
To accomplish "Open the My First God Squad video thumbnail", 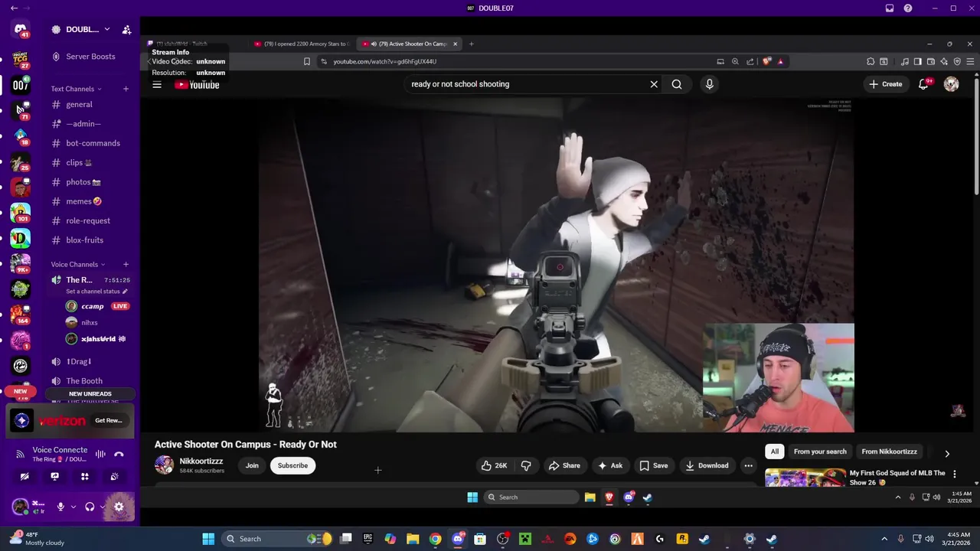I will tap(805, 478).
